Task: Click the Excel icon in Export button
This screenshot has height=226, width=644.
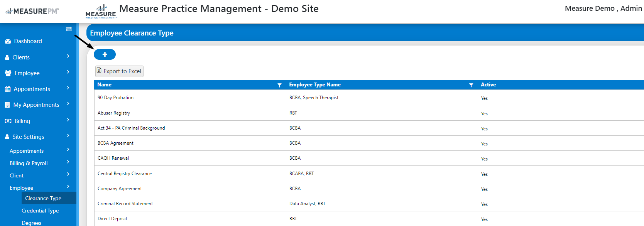Action: coord(99,71)
